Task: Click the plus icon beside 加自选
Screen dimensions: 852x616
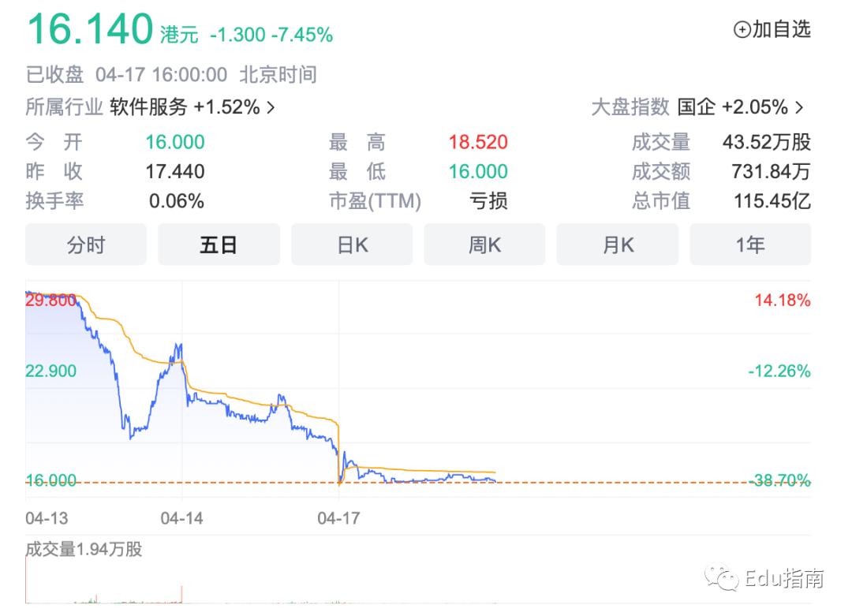Action: point(742,29)
